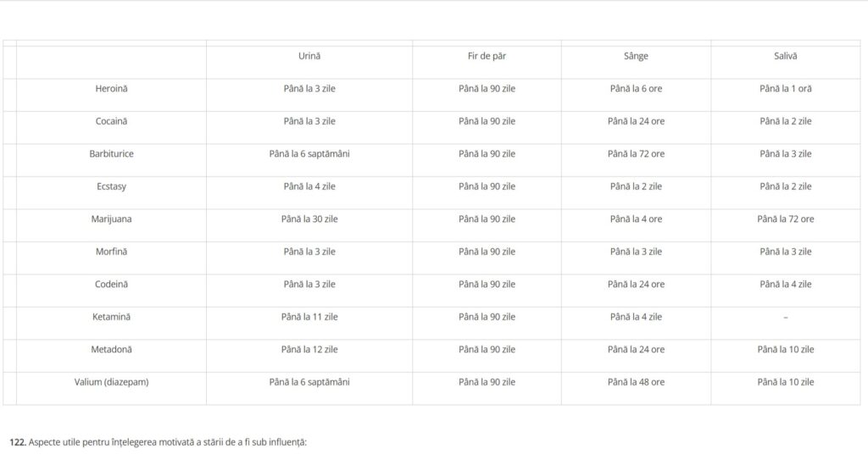The width and height of the screenshot is (868, 460).
Task: Select the Cocaină row label
Action: [x=111, y=121]
